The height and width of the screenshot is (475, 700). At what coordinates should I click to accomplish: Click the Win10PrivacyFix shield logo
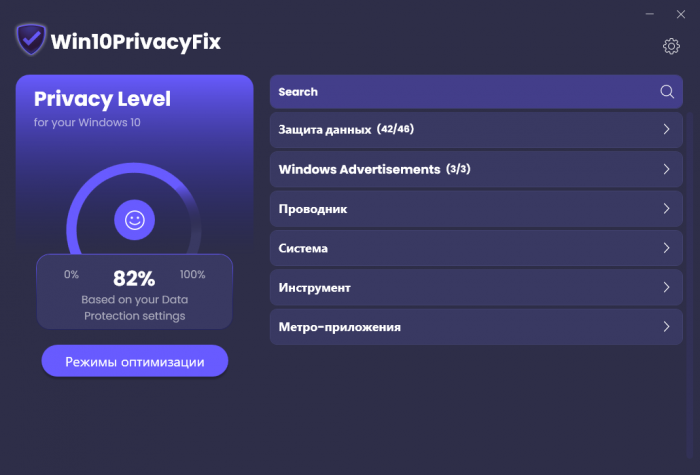coord(31,41)
